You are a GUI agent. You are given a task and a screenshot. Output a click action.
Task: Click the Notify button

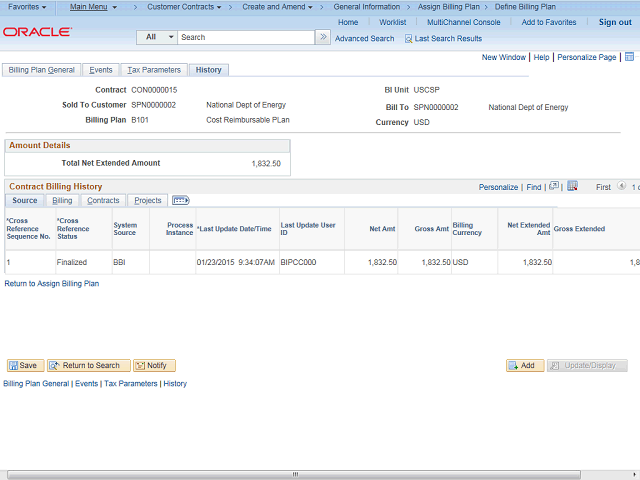tap(154, 365)
